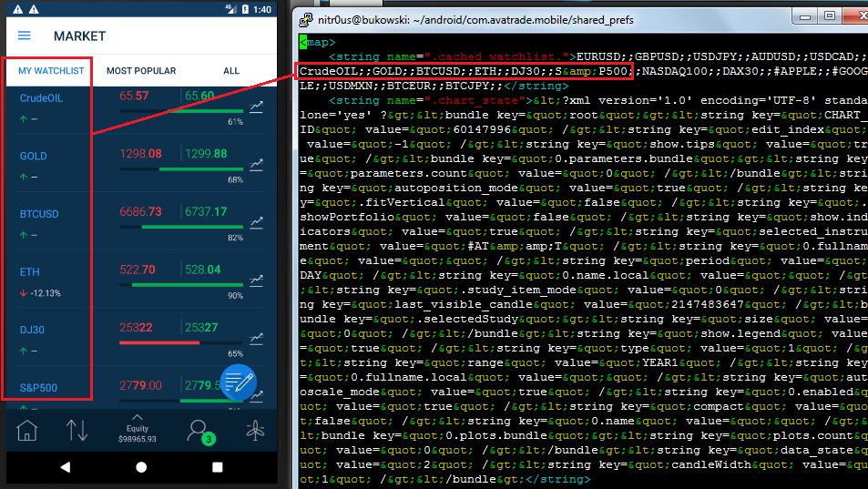Switch to ALL tab

pos(231,71)
